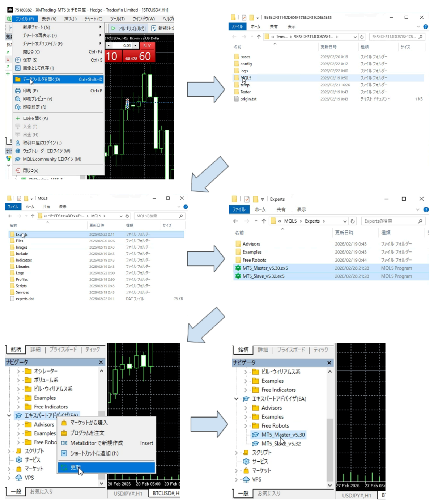Click back arrow in Experts window
This screenshot has width=434, height=504.
pos(236,221)
